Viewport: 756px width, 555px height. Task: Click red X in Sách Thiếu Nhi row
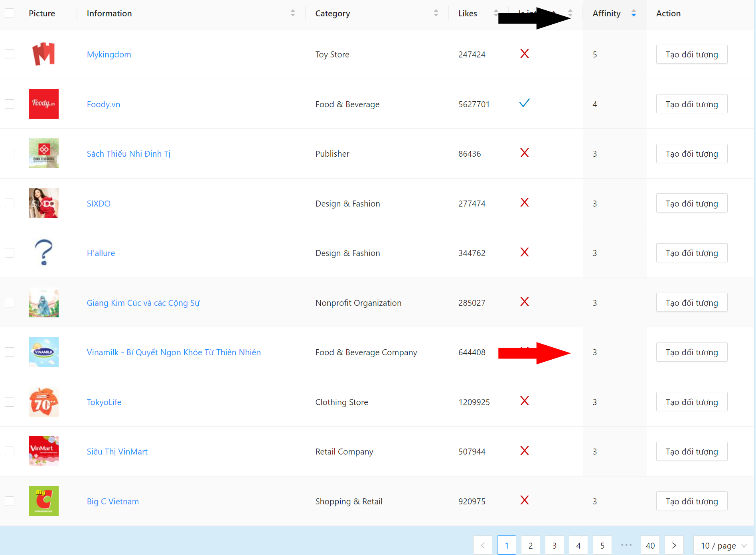525,153
